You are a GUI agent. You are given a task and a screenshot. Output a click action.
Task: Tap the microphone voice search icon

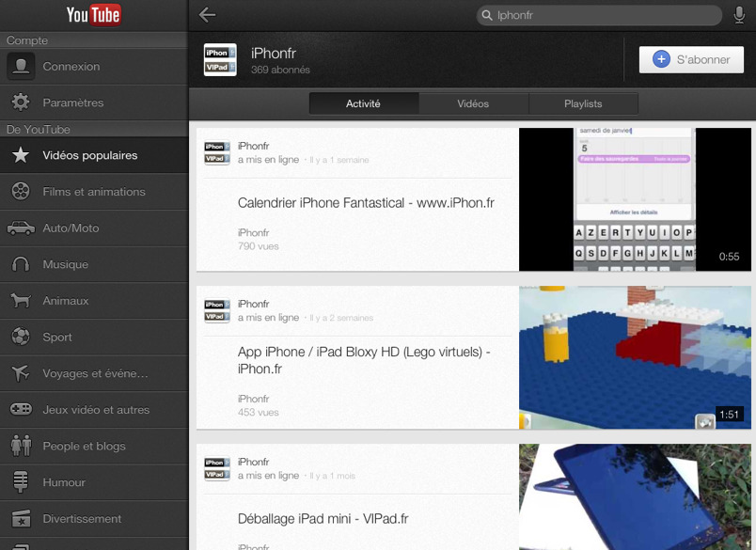pos(739,15)
